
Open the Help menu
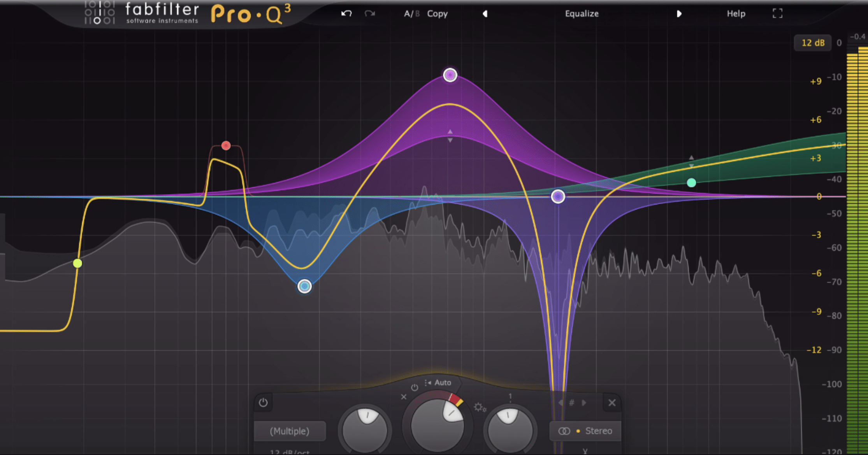(x=736, y=14)
